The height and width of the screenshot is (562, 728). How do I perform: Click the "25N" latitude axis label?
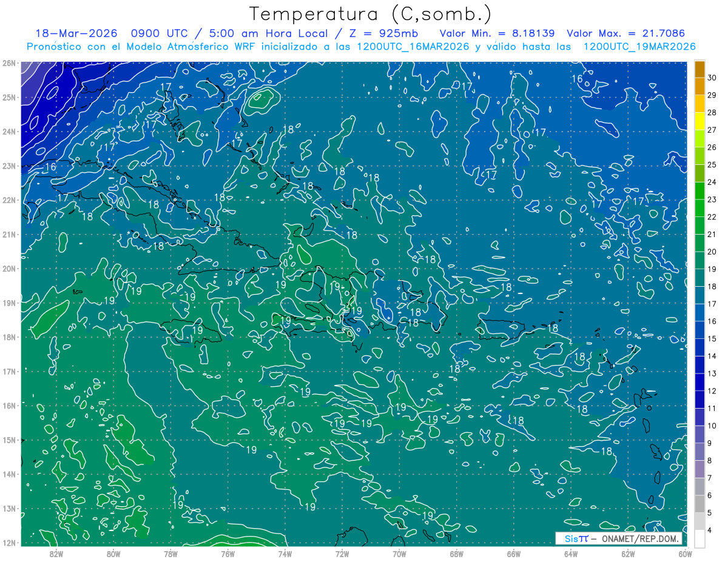point(9,97)
